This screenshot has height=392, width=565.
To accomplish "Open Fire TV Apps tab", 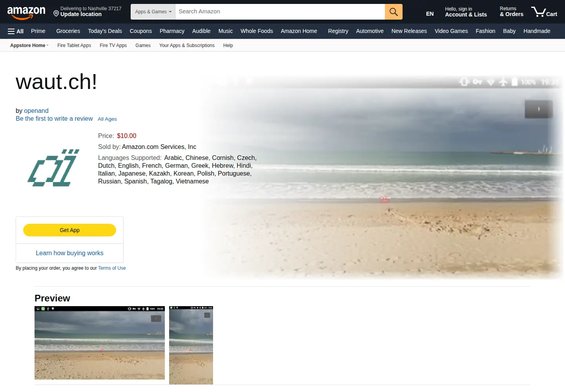I will pos(113,45).
